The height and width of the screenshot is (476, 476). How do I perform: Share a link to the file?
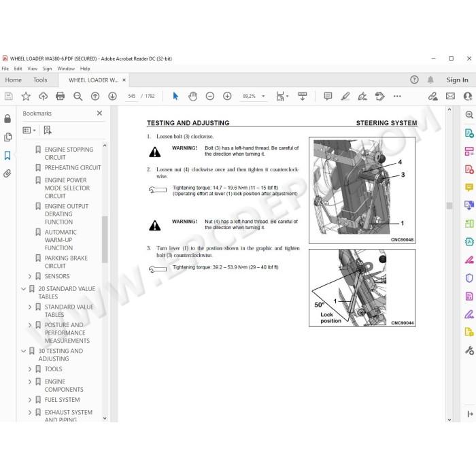pyautogui.click(x=433, y=97)
